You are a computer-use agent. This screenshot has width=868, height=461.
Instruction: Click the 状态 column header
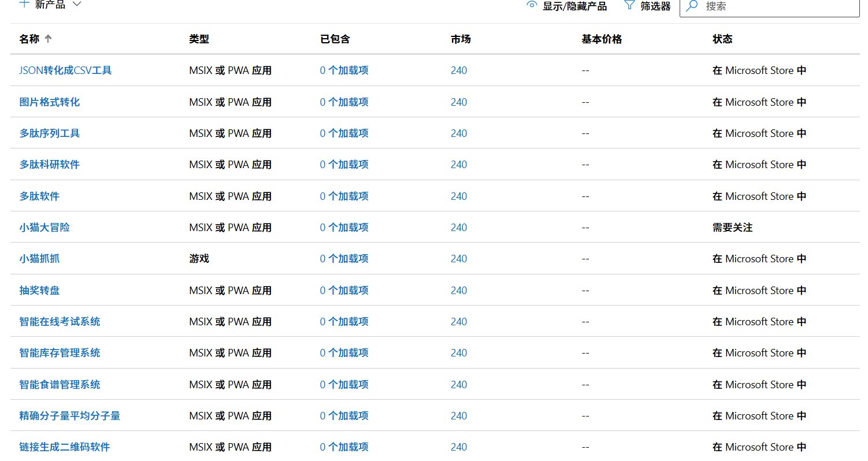(x=722, y=39)
